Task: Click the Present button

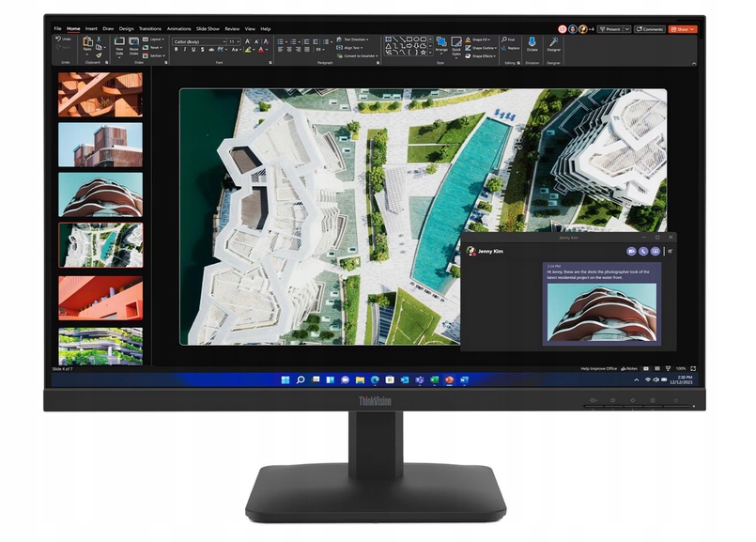Action: tap(613, 28)
